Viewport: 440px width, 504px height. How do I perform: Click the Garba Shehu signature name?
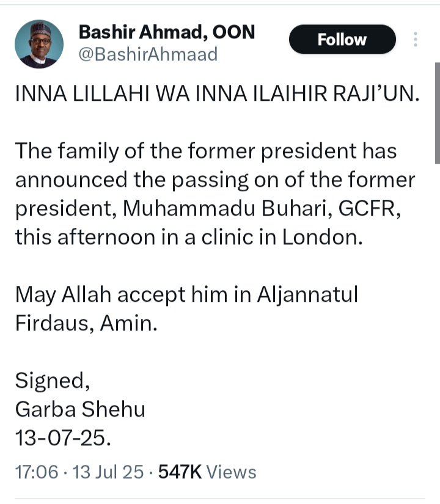[80, 409]
